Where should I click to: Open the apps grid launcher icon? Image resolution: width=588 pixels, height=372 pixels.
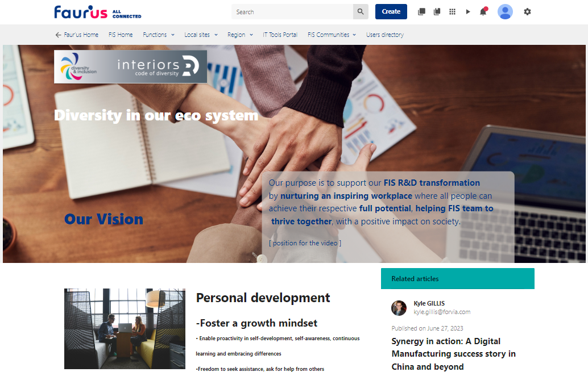453,12
